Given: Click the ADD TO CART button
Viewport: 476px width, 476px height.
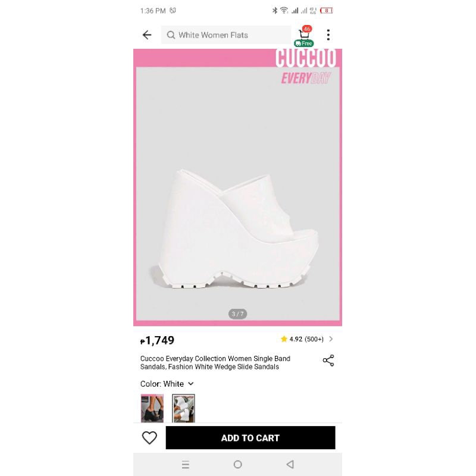Looking at the screenshot, I should coord(250,437).
